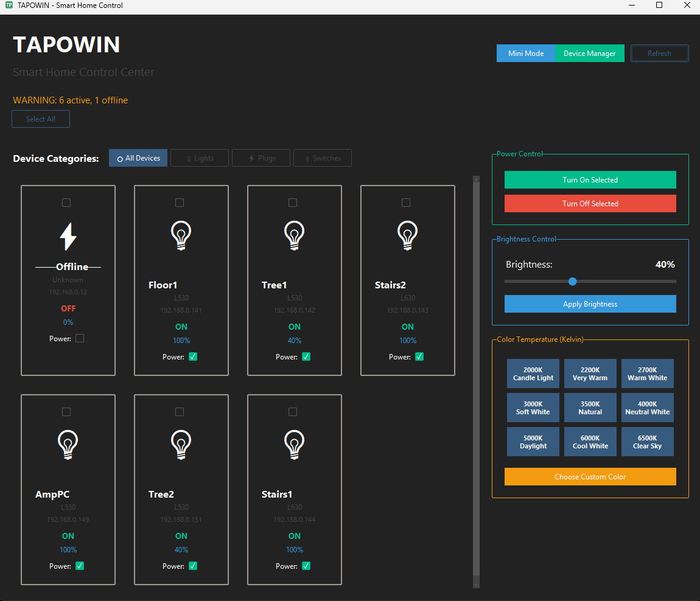Switch to the All Devices category

tap(138, 158)
